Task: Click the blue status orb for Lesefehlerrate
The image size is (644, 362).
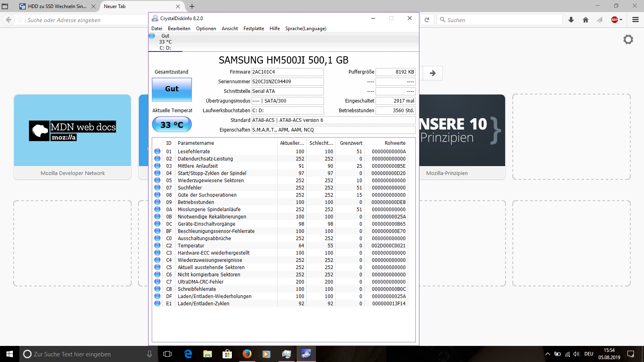Action: tap(157, 151)
